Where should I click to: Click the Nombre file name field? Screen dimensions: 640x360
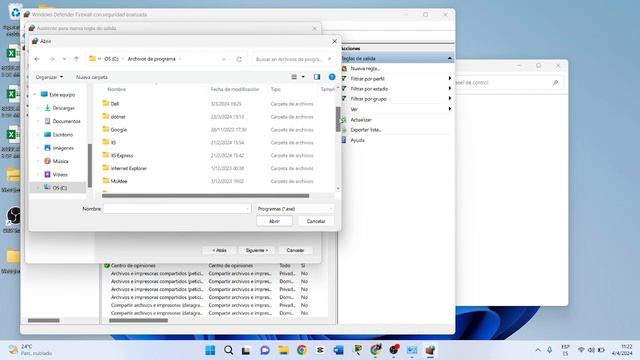click(177, 209)
